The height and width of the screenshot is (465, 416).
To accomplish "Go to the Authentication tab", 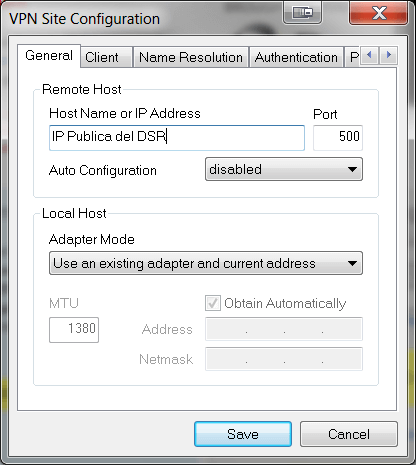I will pos(296,57).
